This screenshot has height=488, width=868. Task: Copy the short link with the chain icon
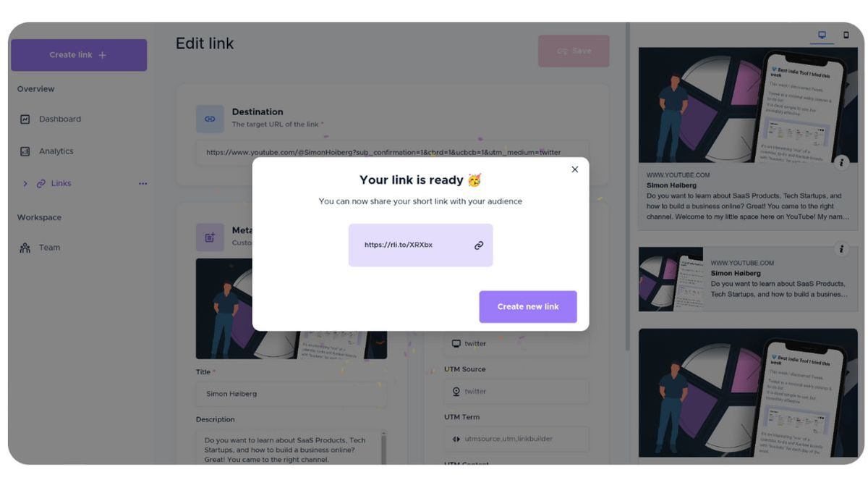478,245
